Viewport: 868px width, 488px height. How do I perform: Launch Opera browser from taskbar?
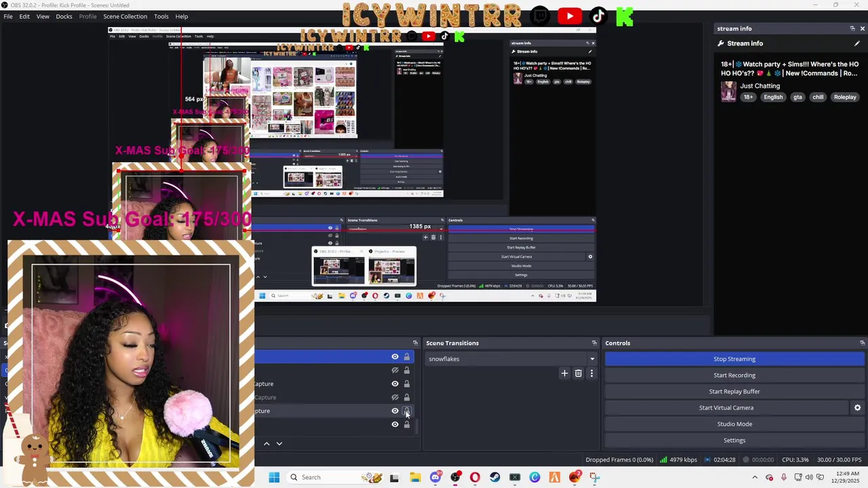475,477
